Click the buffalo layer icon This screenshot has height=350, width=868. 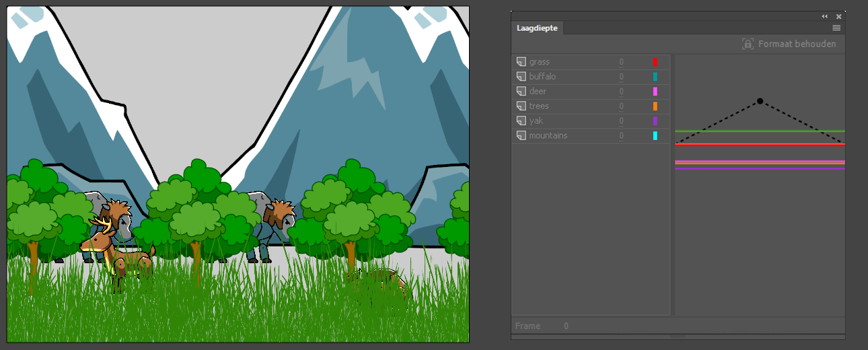click(x=521, y=77)
